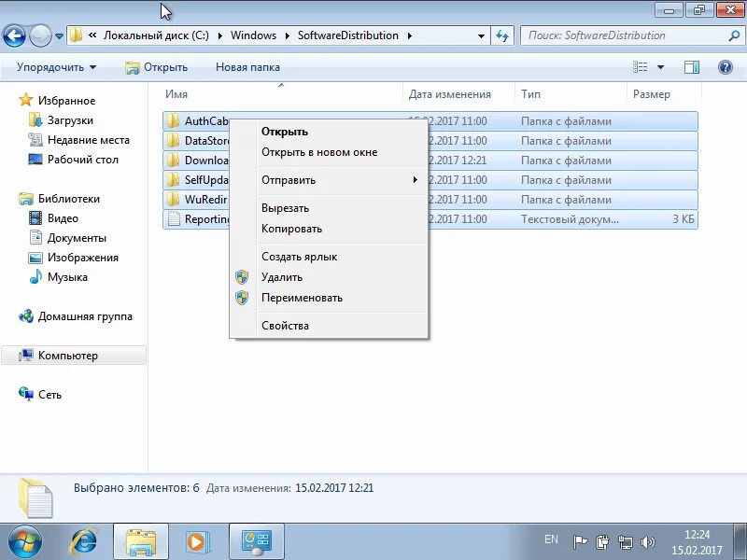
Task: Click the WuRedir folder icon
Action: pyautogui.click(x=173, y=199)
